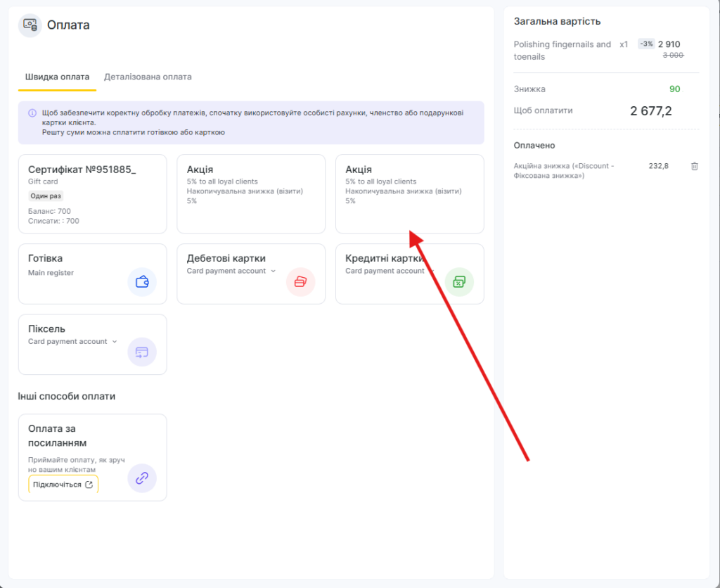The height and width of the screenshot is (588, 720).
Task: Click external-link icon inside Підключіться button
Action: click(x=89, y=485)
